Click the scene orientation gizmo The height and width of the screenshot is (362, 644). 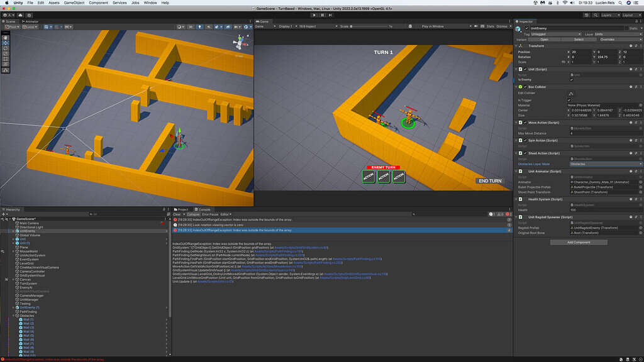[239, 43]
